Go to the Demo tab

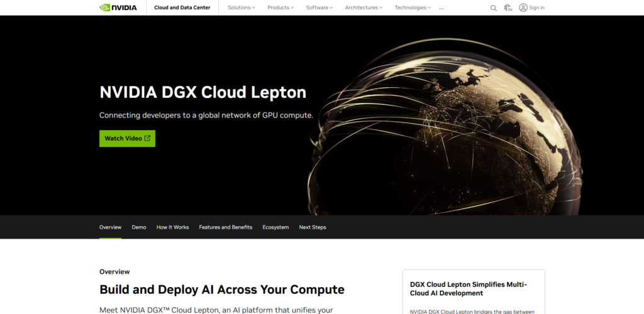(x=139, y=227)
